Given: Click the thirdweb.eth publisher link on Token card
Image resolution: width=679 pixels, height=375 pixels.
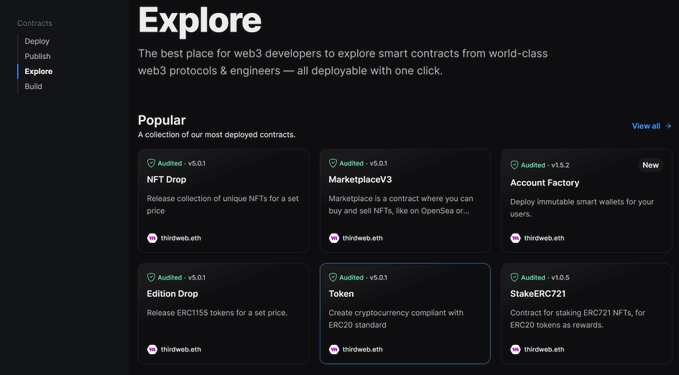Looking at the screenshot, I should 362,349.
